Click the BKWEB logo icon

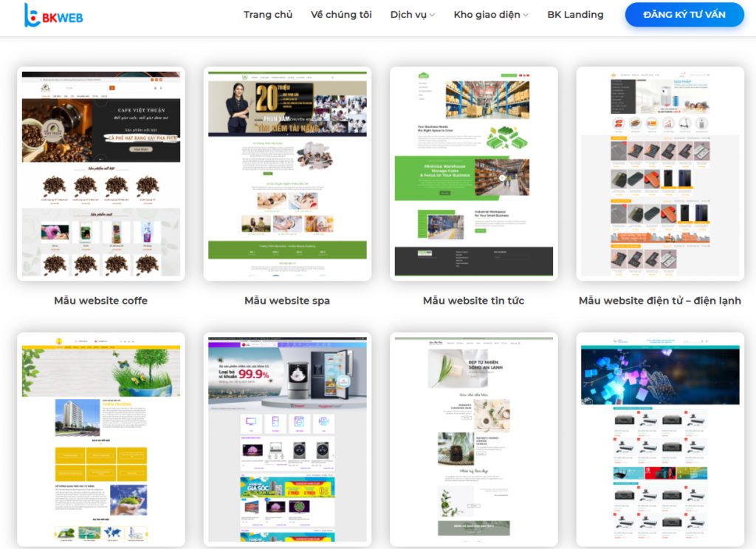(32, 15)
